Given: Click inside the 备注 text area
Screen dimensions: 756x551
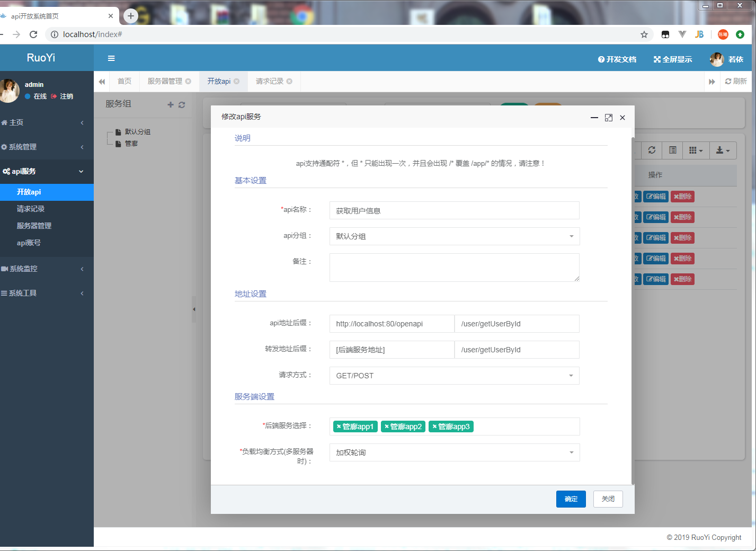Looking at the screenshot, I should point(455,267).
